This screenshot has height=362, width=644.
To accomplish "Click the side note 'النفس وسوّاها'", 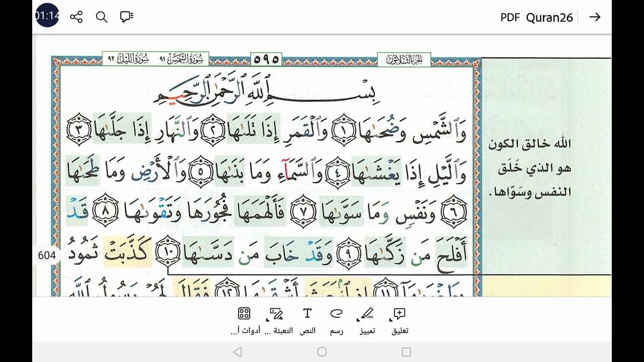I will coord(529,193).
